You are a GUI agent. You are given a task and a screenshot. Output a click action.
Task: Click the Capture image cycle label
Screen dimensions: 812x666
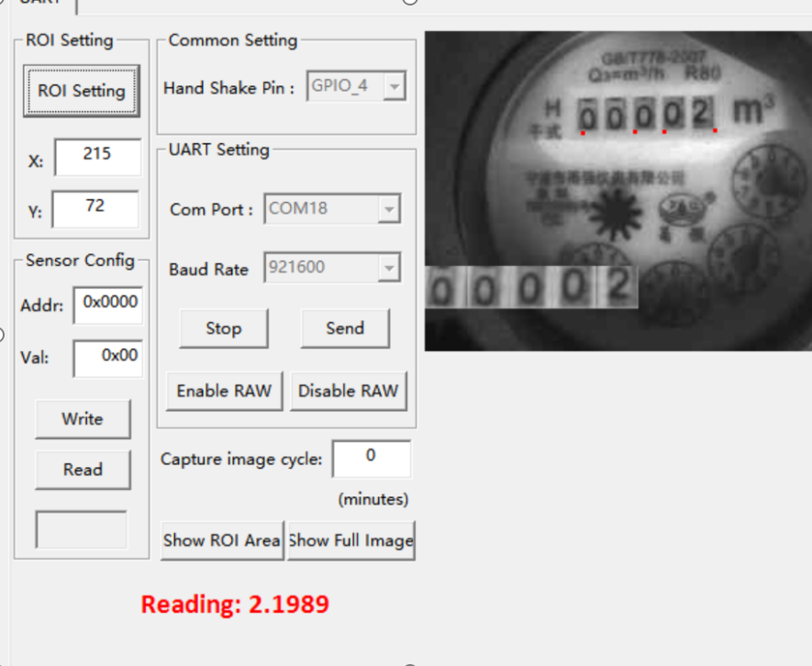241,460
